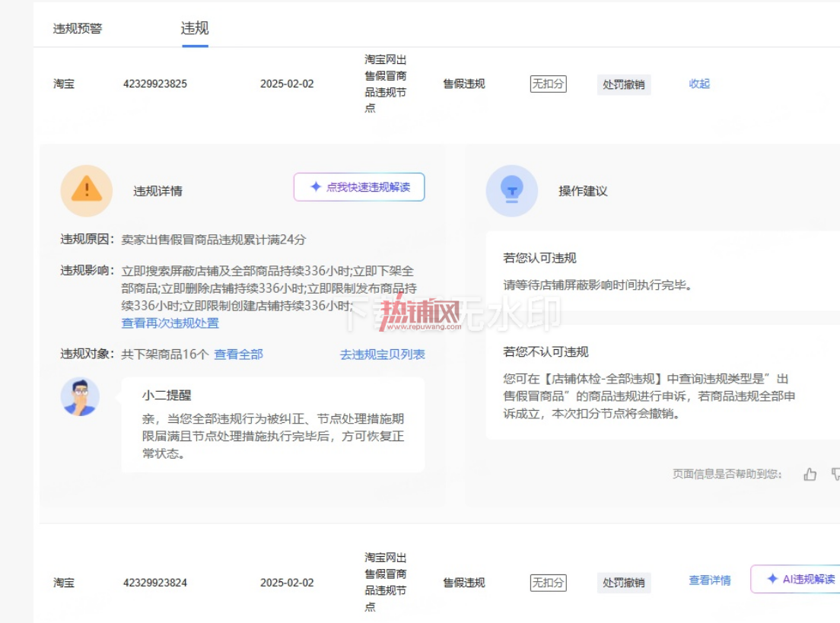Click the sparkle icon in 点我快速违规解读
Screen dimensions: 840x623
316,186
